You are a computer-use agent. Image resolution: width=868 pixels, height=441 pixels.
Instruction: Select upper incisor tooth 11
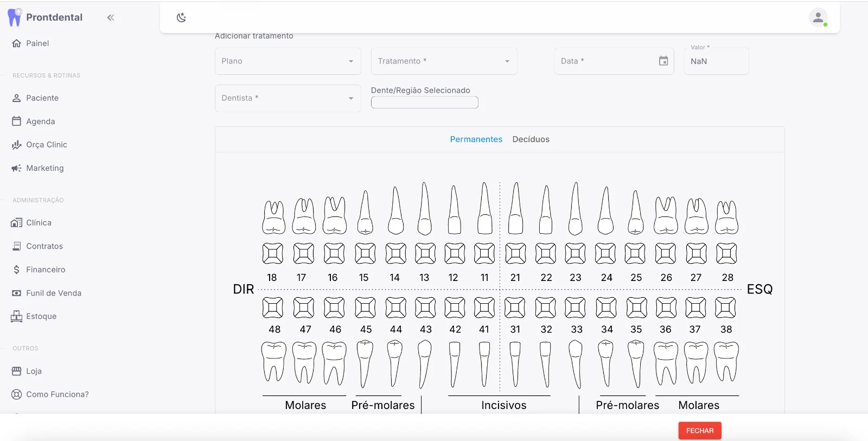pos(484,208)
